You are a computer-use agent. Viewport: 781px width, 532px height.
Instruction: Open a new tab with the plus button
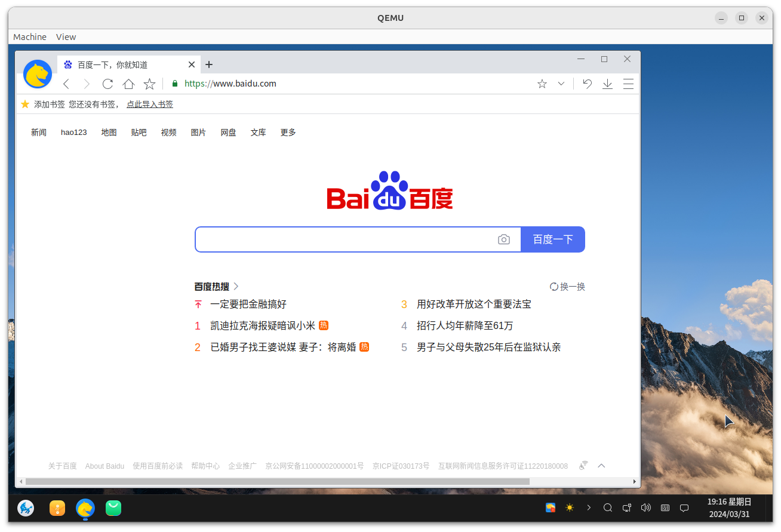(x=209, y=64)
